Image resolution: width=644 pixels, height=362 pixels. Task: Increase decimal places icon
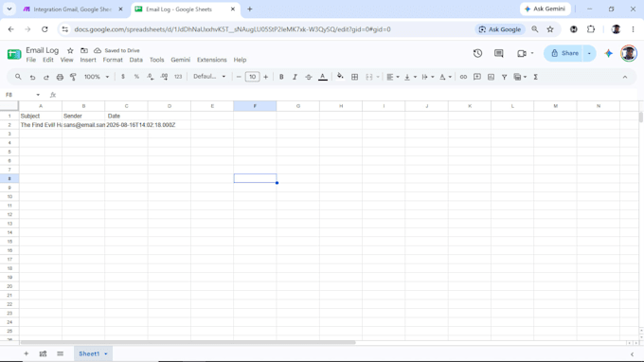[164, 77]
